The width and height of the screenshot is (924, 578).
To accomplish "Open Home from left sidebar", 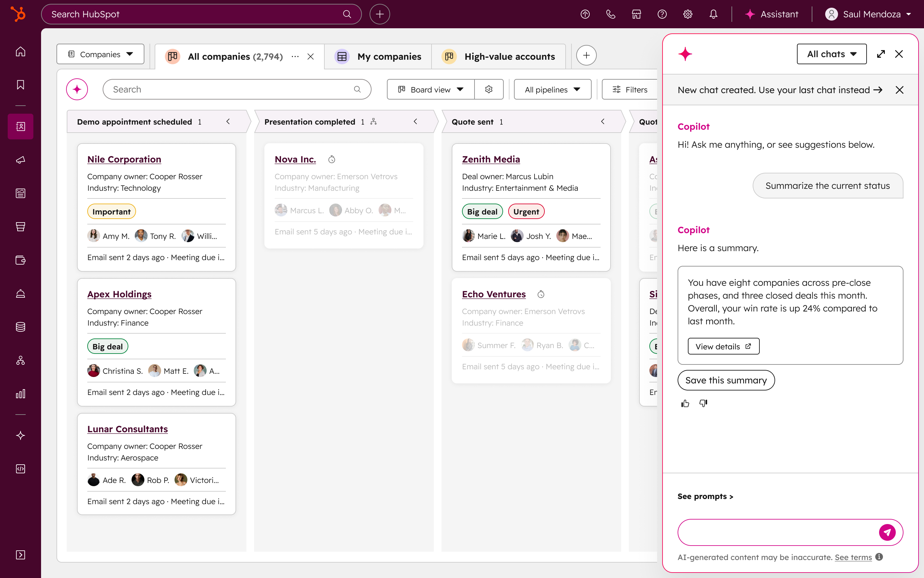I will tap(21, 51).
